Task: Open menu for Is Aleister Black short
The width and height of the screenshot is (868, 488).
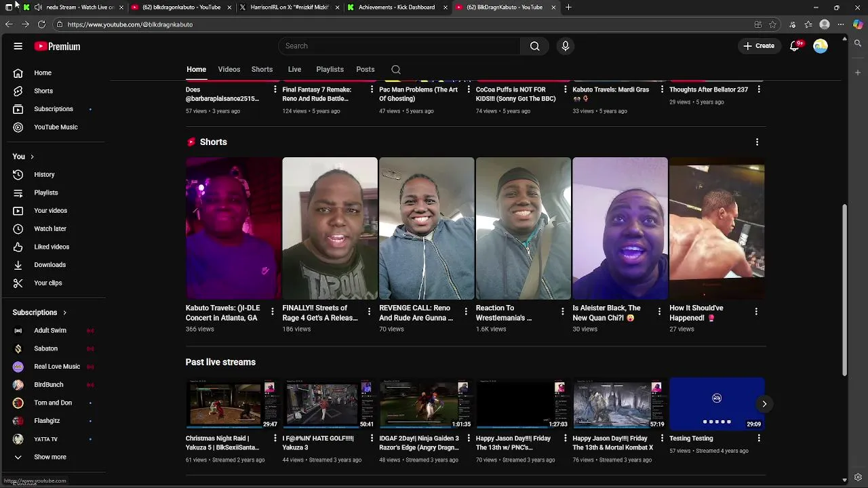Action: point(659,311)
